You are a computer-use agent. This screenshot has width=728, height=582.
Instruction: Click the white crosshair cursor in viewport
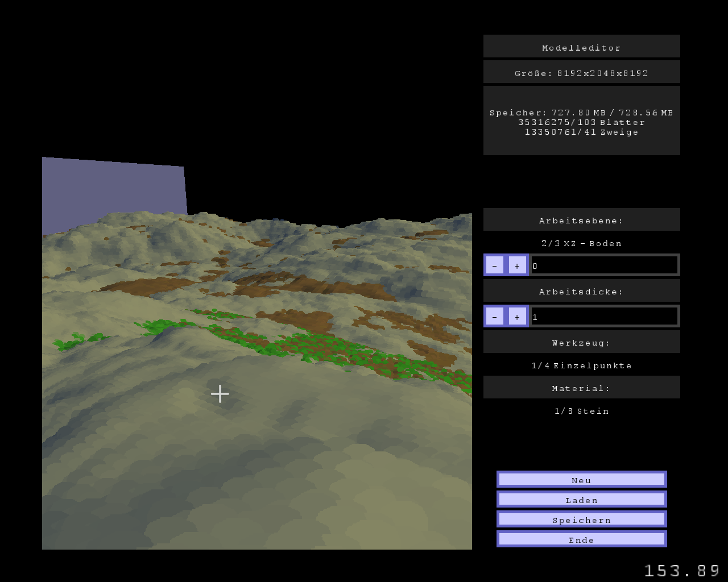220,394
